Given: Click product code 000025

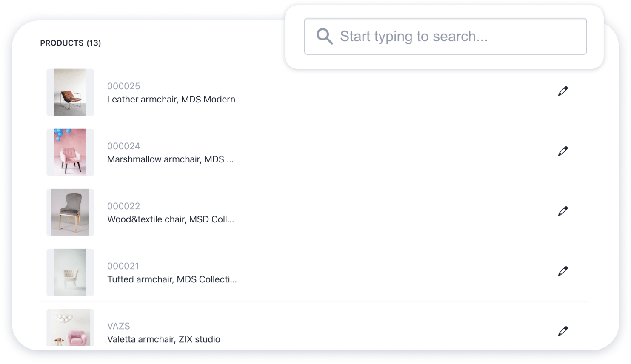Looking at the screenshot, I should pyautogui.click(x=124, y=86).
